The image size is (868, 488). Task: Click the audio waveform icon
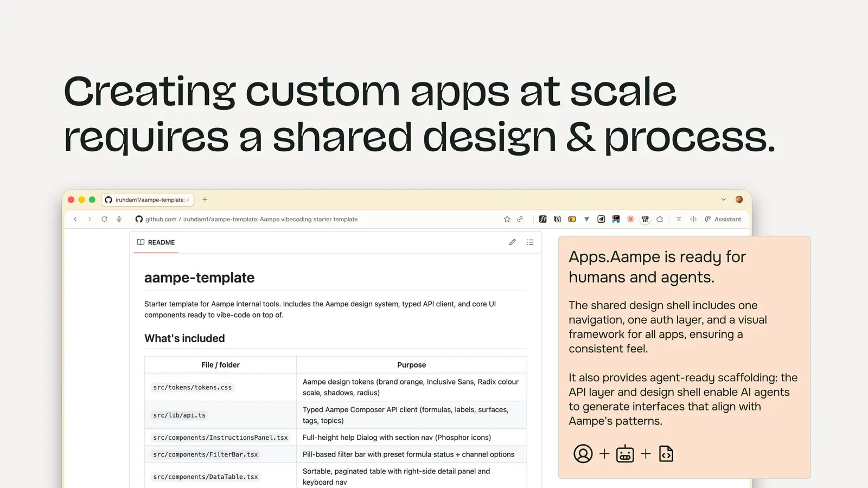(693, 219)
